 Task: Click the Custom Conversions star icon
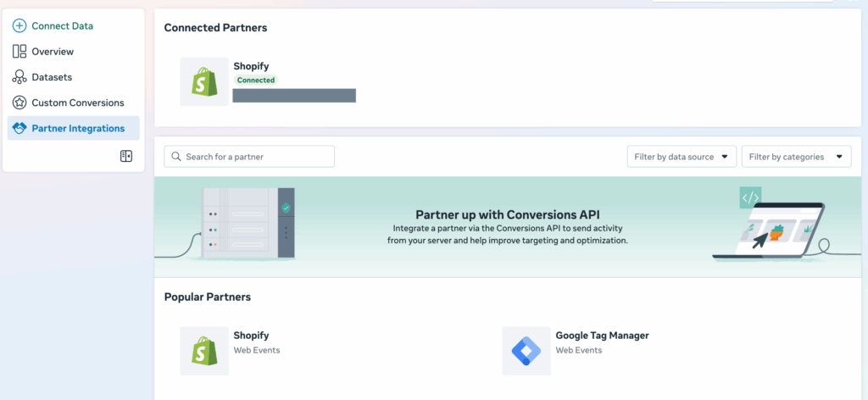tap(19, 103)
